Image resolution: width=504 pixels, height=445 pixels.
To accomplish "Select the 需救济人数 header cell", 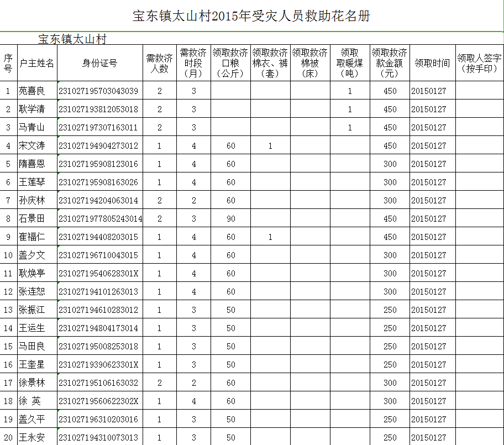I will click(159, 63).
